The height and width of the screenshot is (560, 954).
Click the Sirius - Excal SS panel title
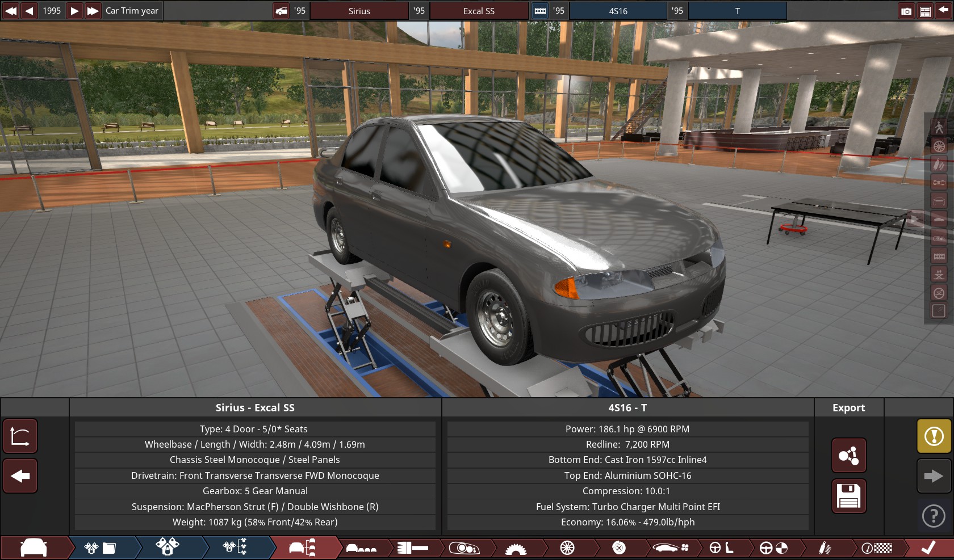pyautogui.click(x=255, y=407)
